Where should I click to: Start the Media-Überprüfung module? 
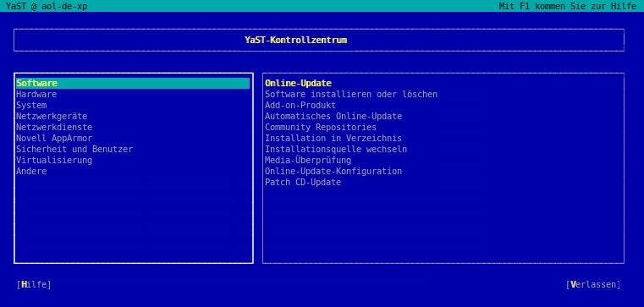[308, 160]
